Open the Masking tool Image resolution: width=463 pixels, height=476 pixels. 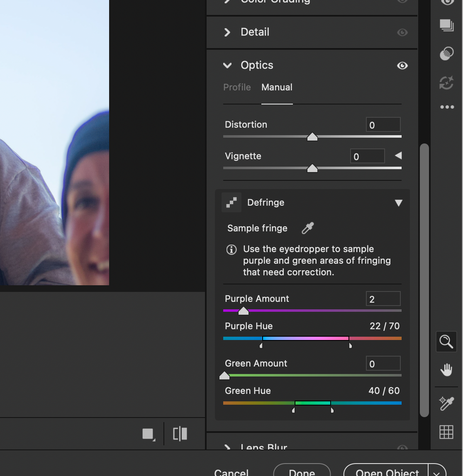click(x=446, y=54)
